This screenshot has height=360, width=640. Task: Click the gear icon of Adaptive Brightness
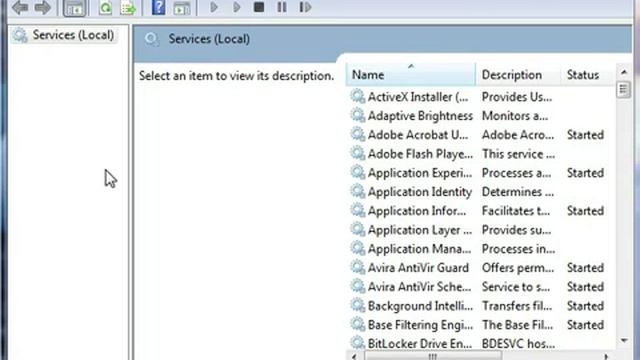click(358, 116)
